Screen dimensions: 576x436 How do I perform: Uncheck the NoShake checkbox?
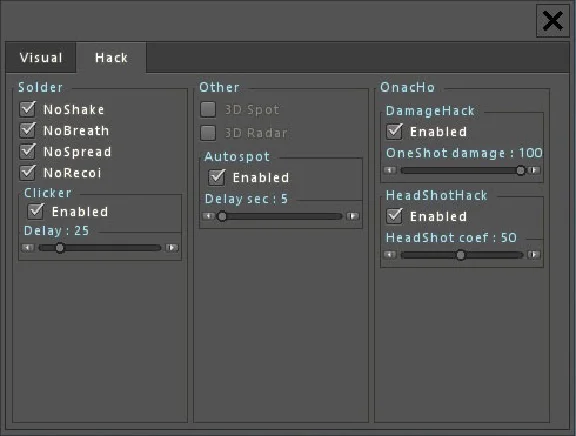click(x=28, y=109)
